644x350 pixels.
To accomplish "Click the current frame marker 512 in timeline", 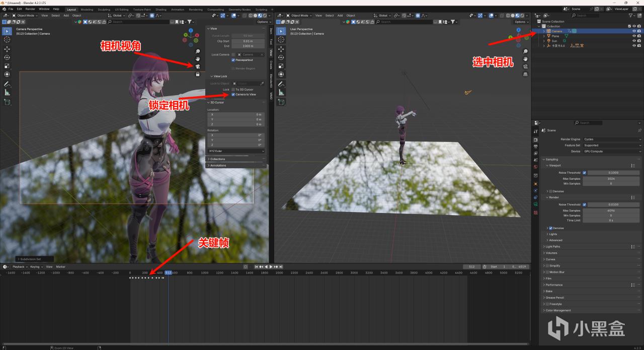I will pos(169,272).
